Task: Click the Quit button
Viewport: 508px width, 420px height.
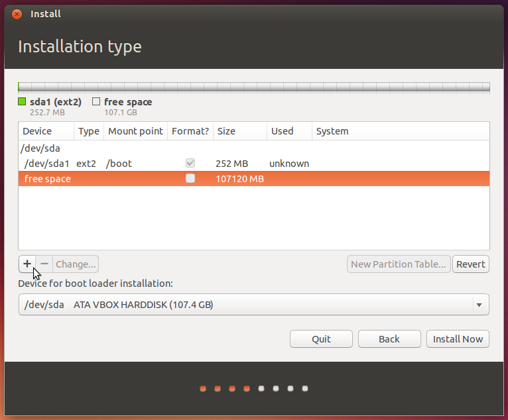Action: (321, 339)
